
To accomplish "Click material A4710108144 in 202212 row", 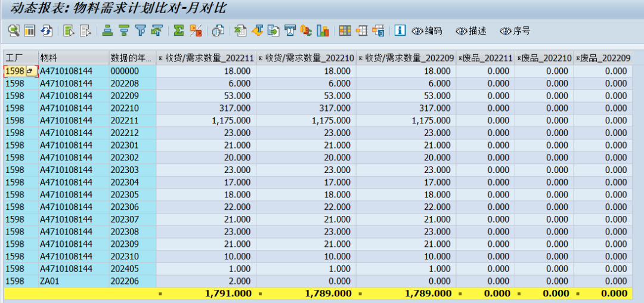I will 73,133.
